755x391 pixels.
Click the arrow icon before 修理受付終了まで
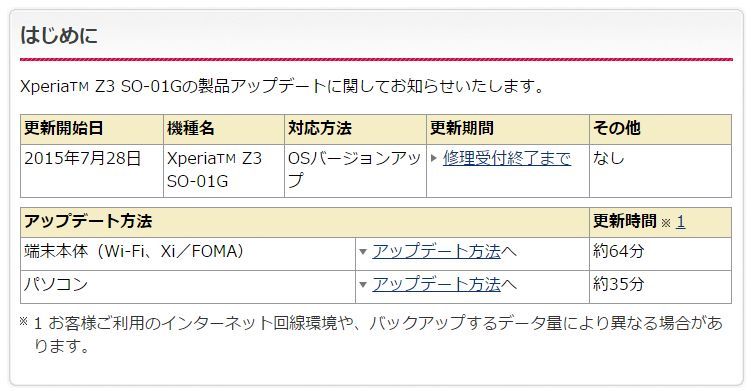point(434,157)
